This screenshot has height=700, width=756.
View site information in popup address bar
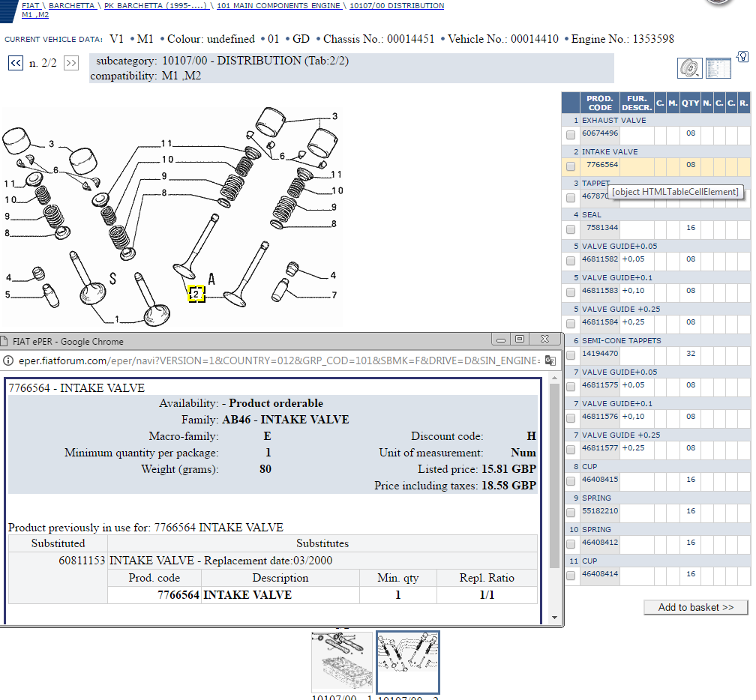[x=8, y=360]
